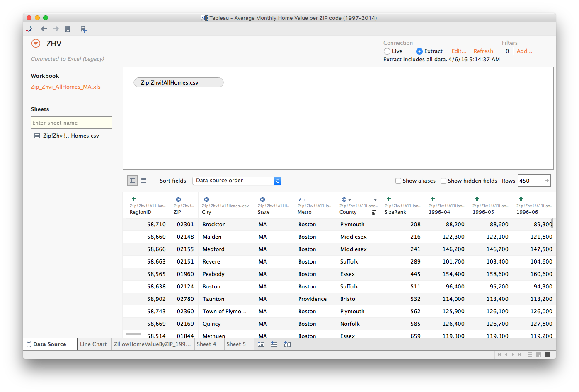Change State field globe data type icon
The image size is (579, 392).
point(262,199)
